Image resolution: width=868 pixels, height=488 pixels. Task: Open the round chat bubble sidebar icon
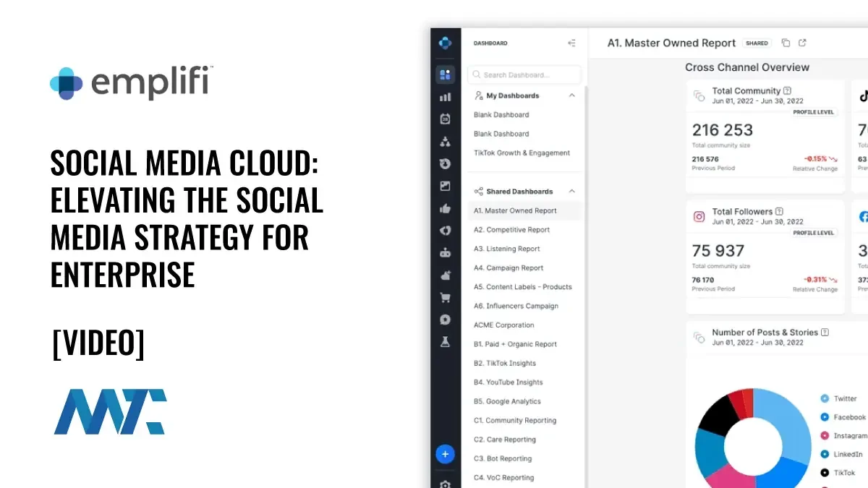(x=446, y=320)
